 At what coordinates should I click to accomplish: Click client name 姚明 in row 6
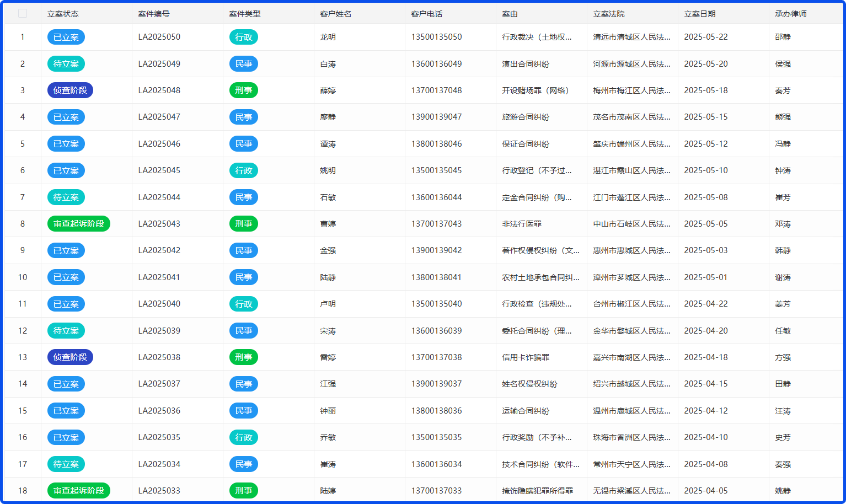pyautogui.click(x=328, y=170)
